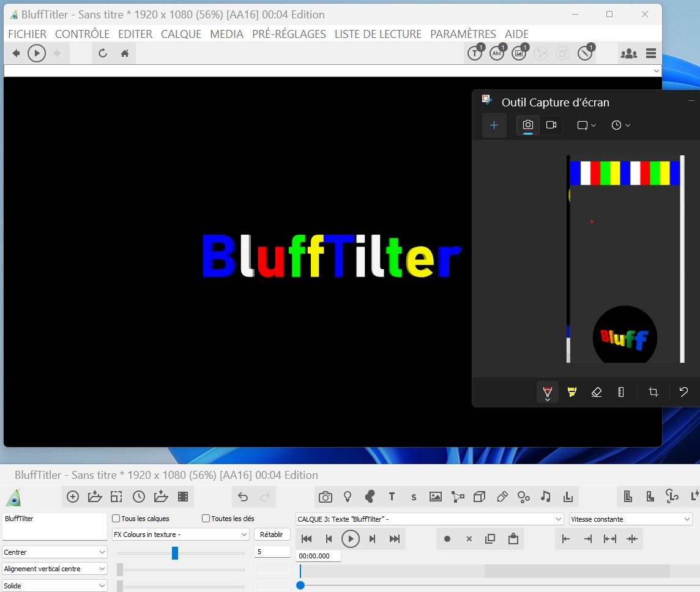
Task: Jump to the last key with the fast-forward button
Action: [x=395, y=539]
